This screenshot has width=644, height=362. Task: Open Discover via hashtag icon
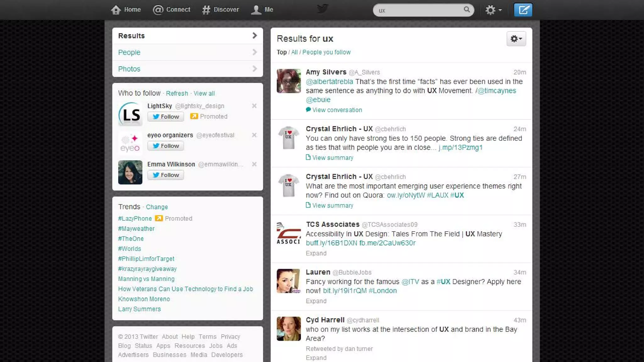click(x=206, y=10)
